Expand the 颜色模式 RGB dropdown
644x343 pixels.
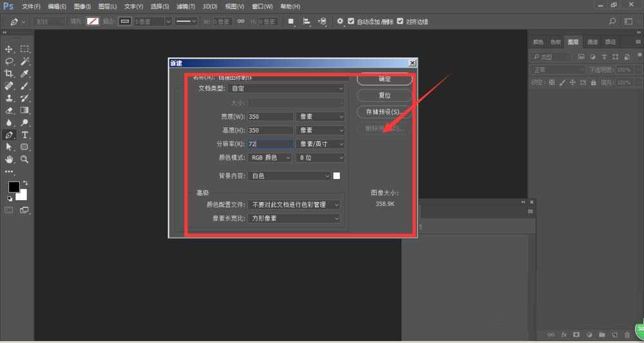(270, 158)
